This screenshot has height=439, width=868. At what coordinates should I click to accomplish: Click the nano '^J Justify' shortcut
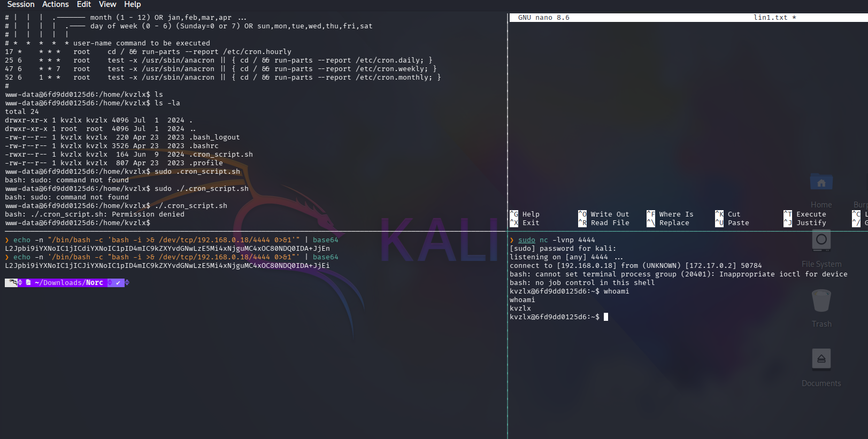click(805, 223)
